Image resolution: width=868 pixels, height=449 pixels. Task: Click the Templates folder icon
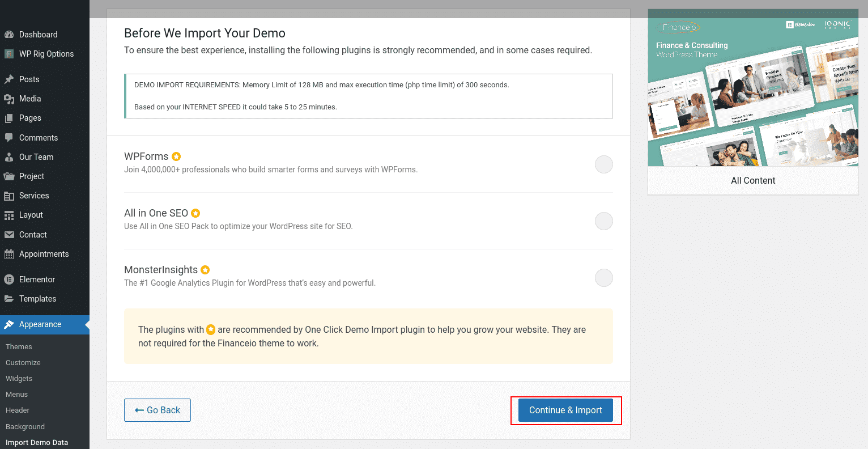click(x=9, y=299)
